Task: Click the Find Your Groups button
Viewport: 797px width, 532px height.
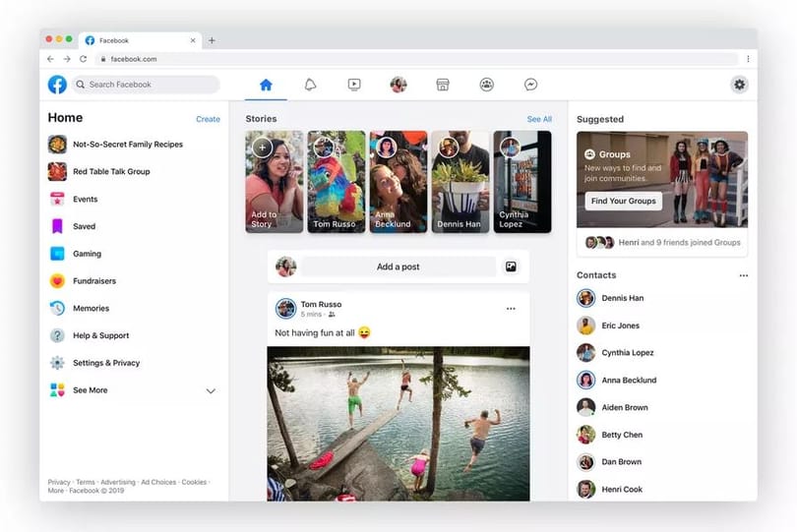Action: pyautogui.click(x=623, y=202)
